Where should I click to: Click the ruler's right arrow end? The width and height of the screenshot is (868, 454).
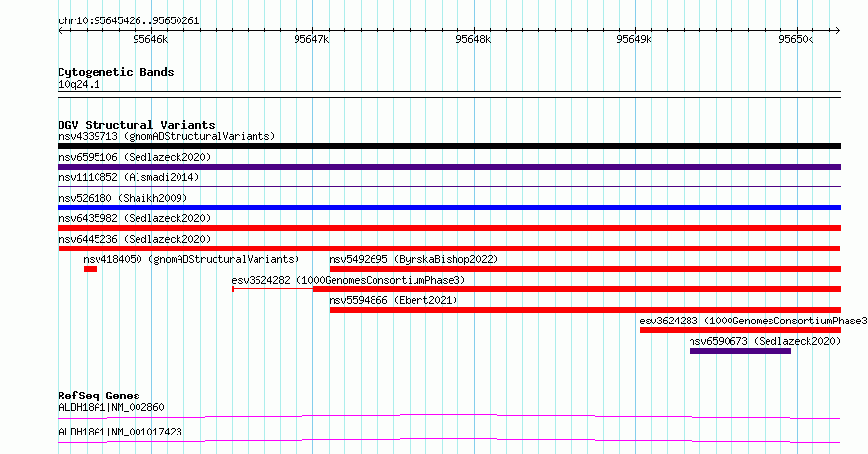click(838, 31)
